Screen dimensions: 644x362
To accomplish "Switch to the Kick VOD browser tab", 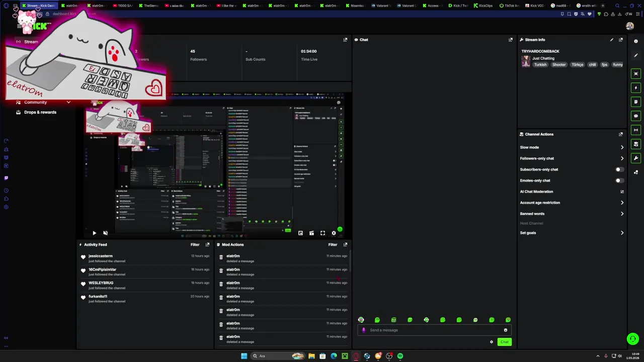I will click(534, 6).
